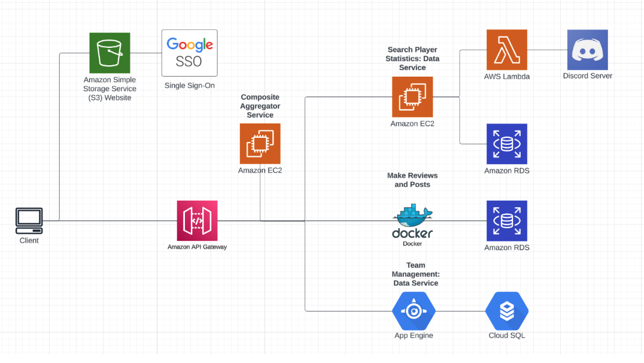Select the Amazon RDS icon beside Lambda branch
This screenshot has height=363, width=644.
tap(507, 144)
